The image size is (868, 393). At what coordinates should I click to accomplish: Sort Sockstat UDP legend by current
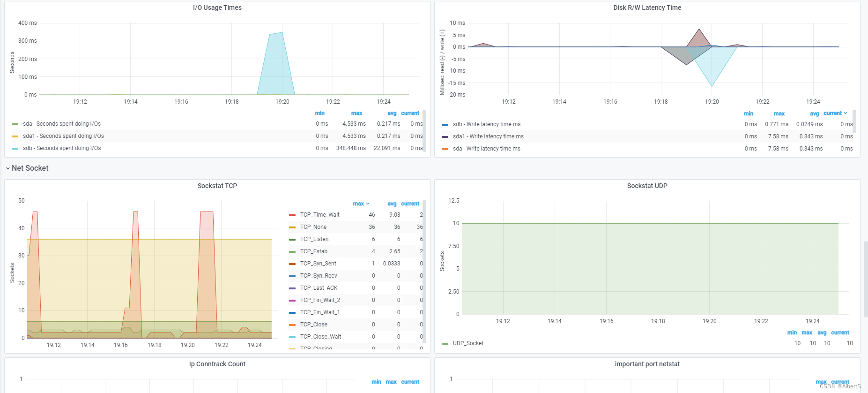[840, 333]
